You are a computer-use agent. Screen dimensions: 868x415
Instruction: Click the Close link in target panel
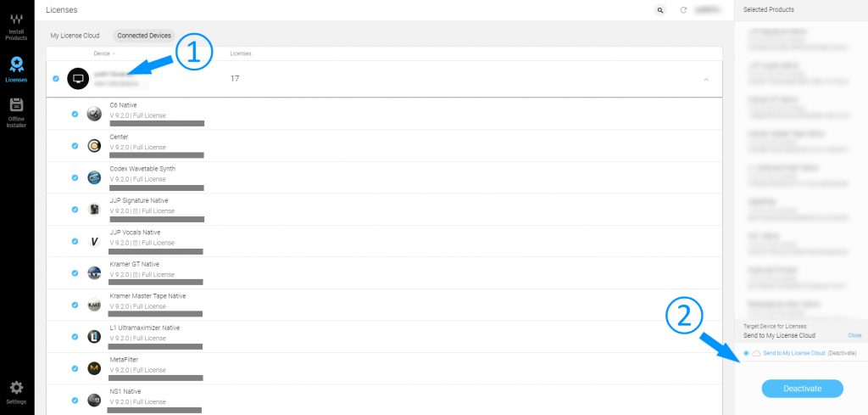tap(854, 335)
